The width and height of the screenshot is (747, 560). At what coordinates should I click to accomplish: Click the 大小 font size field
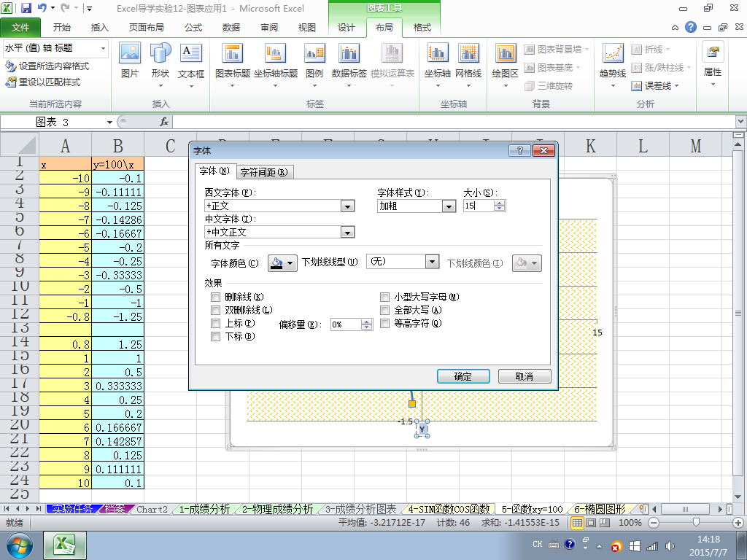(x=479, y=206)
